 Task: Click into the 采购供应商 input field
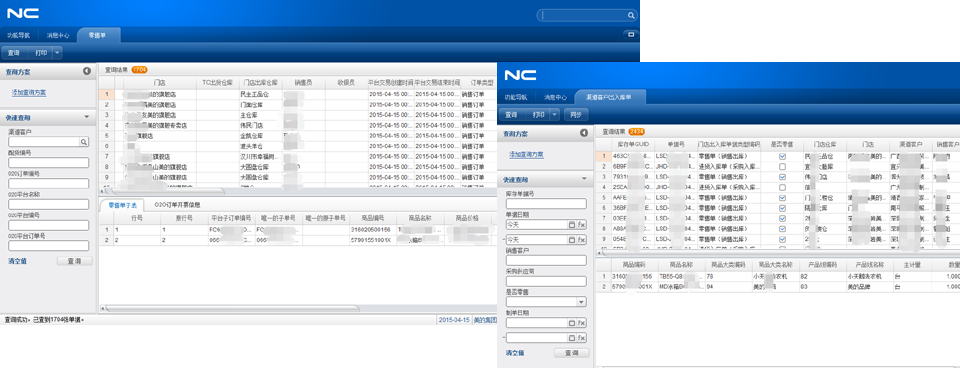click(x=546, y=281)
